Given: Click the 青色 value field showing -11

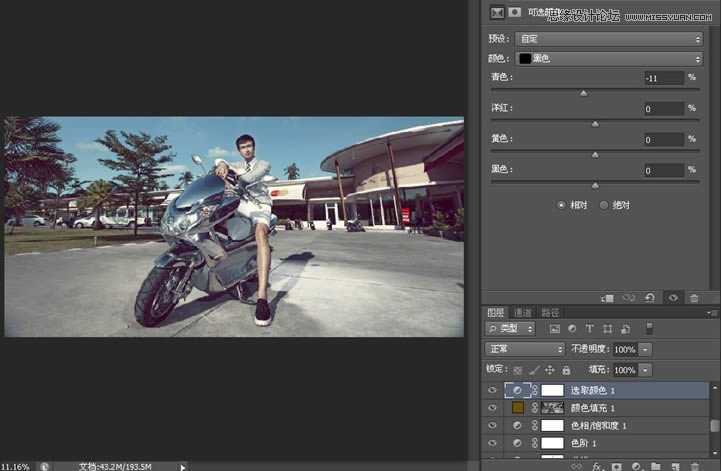Looking at the screenshot, I should [664, 78].
